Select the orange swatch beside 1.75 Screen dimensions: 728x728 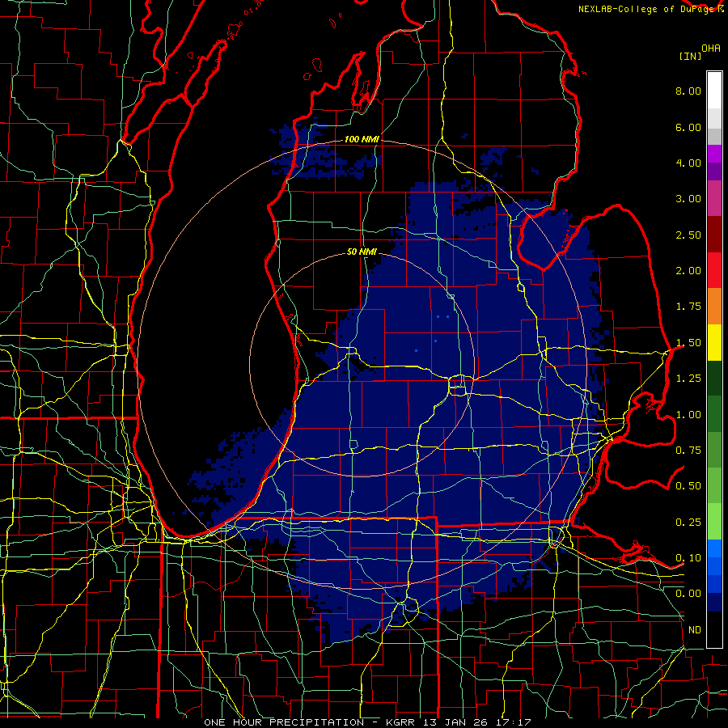[714, 307]
